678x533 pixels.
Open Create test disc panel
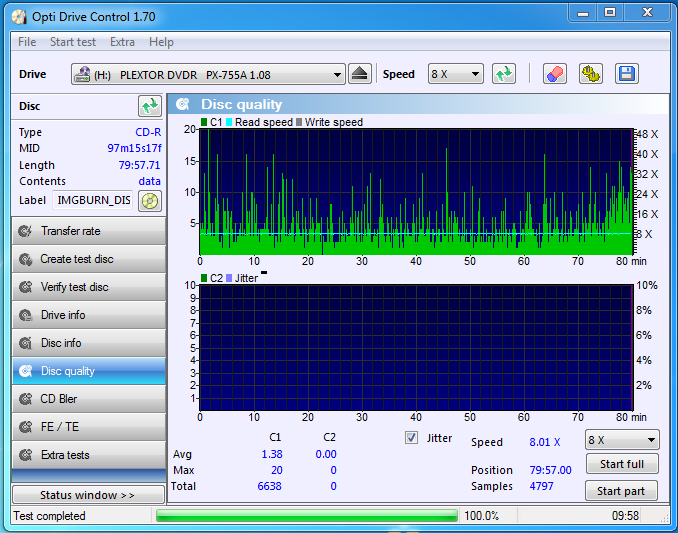pyautogui.click(x=89, y=259)
